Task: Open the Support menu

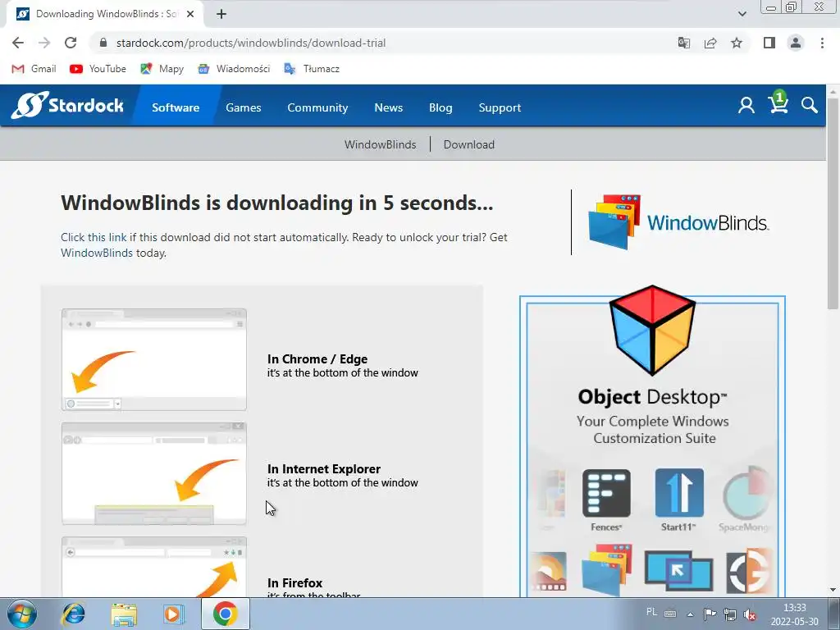Action: point(500,107)
